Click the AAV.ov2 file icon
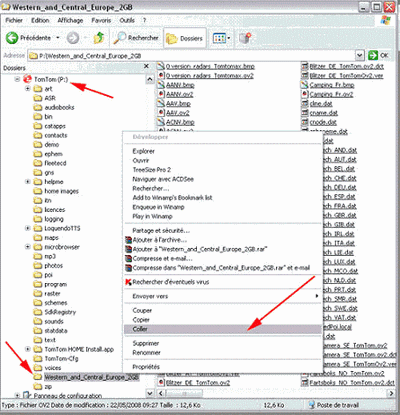Viewport: 400px width, 415px height. [161, 113]
